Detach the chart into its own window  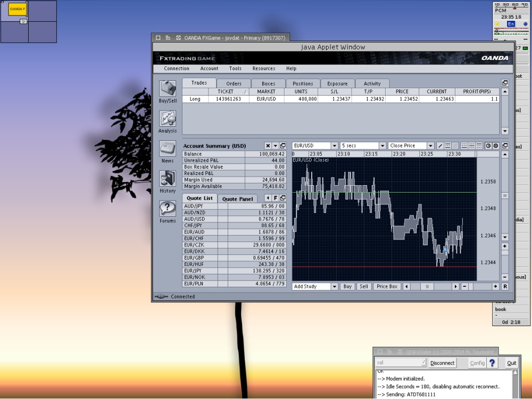click(505, 146)
